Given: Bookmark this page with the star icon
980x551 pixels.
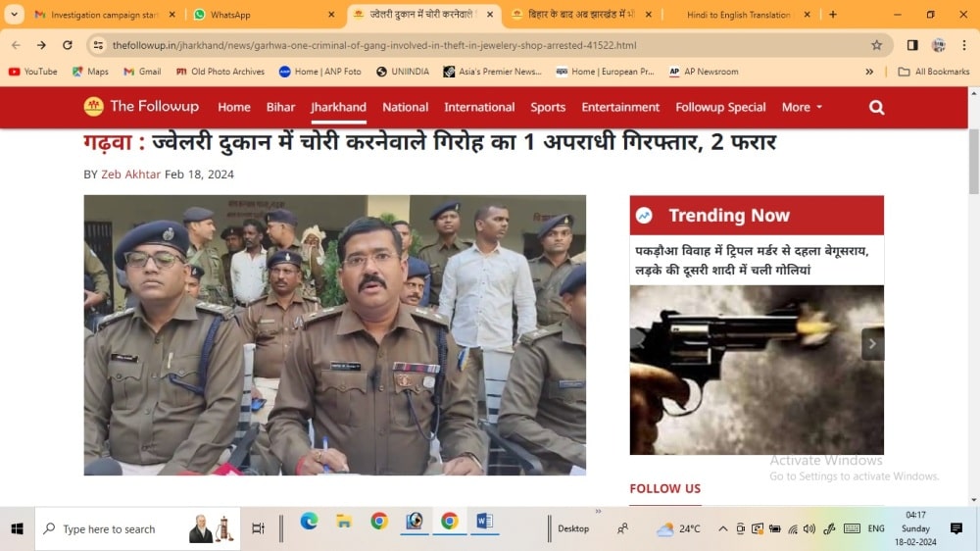Looking at the screenshot, I should pyautogui.click(x=876, y=45).
